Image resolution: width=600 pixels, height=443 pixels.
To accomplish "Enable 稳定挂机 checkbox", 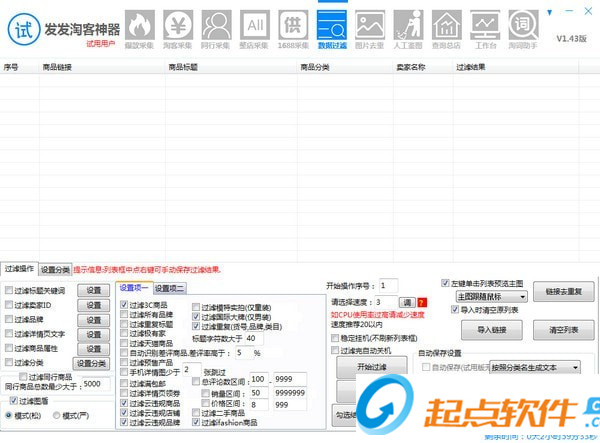I will click(335, 338).
